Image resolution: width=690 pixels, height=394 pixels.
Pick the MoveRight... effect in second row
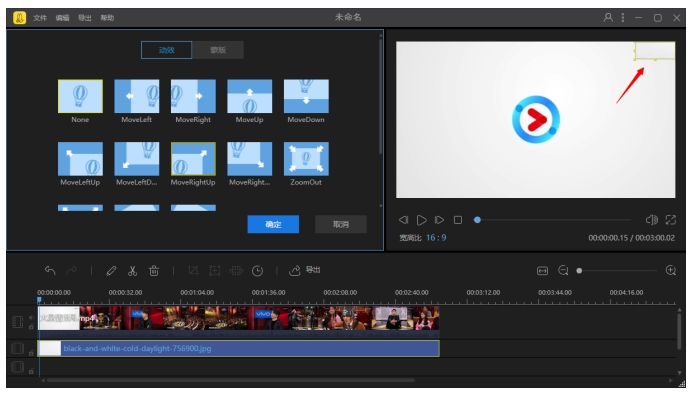coord(250,158)
